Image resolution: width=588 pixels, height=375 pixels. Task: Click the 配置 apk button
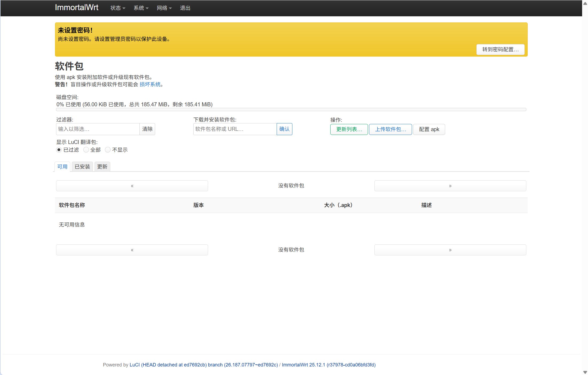429,129
